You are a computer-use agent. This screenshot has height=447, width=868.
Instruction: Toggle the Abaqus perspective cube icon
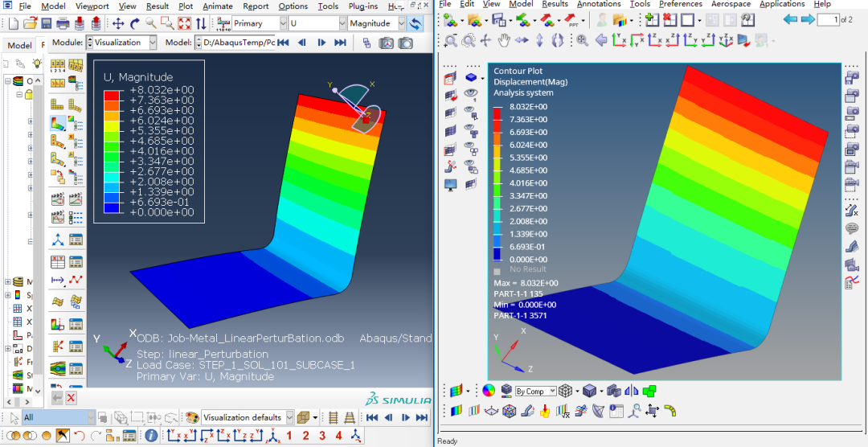tap(303, 417)
